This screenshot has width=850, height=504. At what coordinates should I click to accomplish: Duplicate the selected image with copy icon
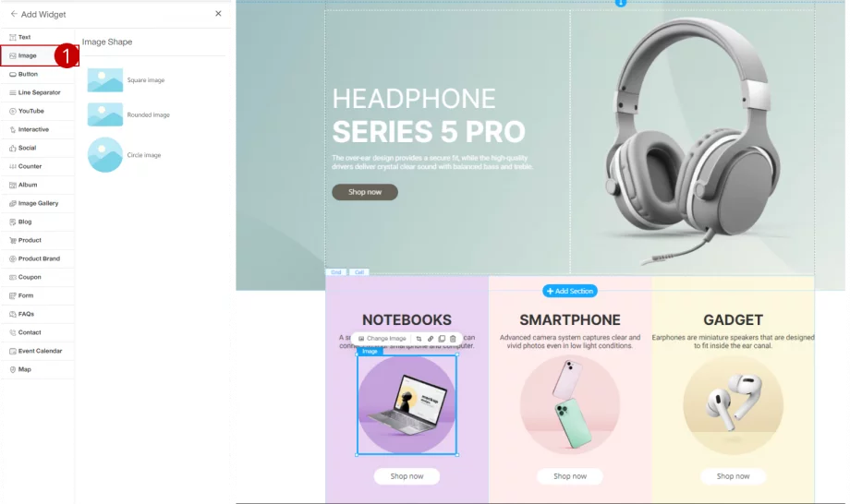pos(442,339)
